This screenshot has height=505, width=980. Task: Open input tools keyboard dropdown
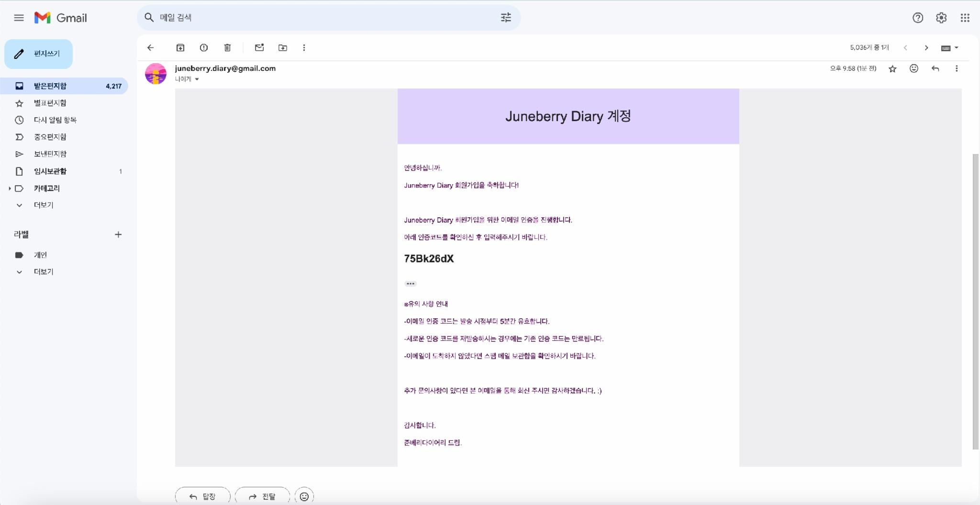tap(950, 48)
